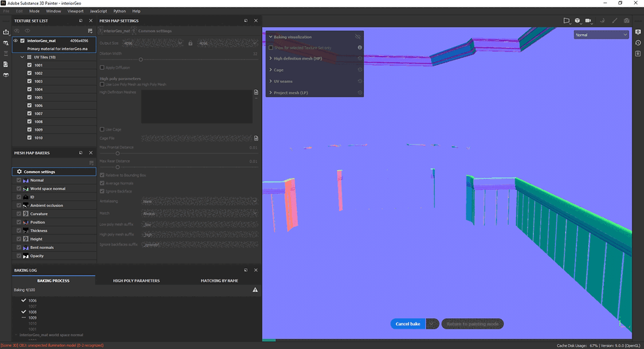Uncheck UV tile 1004 checkbox
644x349 pixels.
tap(29, 89)
